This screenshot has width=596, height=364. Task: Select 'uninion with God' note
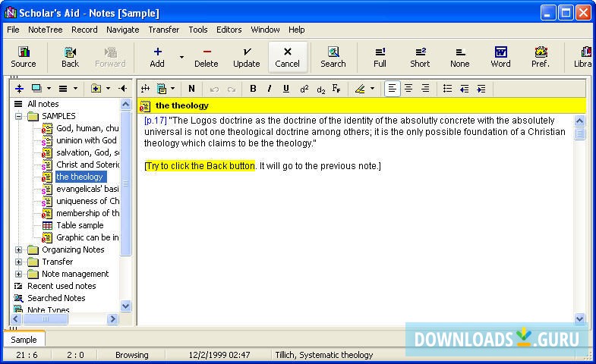point(87,140)
